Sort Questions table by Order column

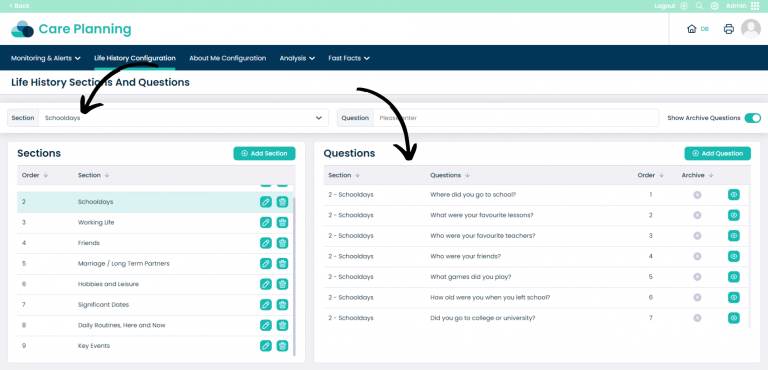[650, 175]
